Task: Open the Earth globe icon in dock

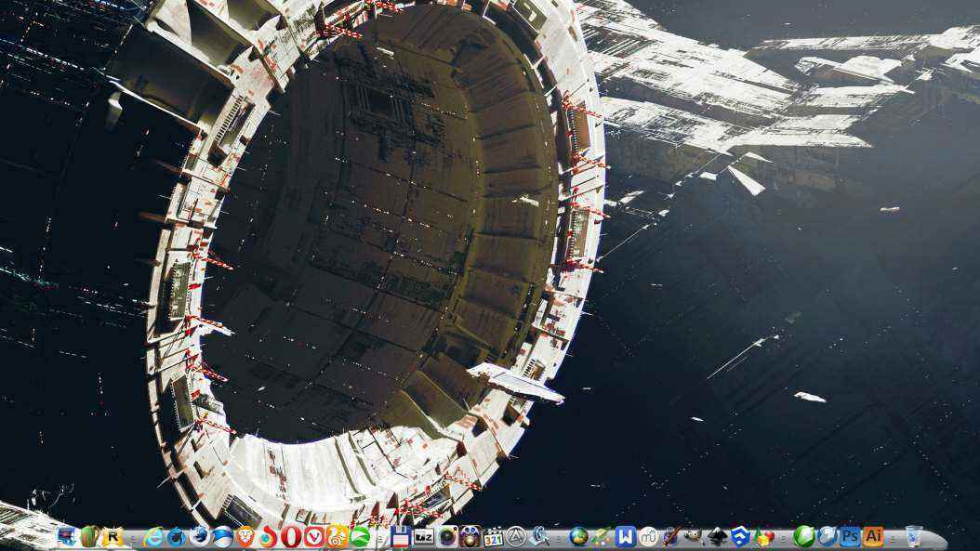Action: point(578,537)
